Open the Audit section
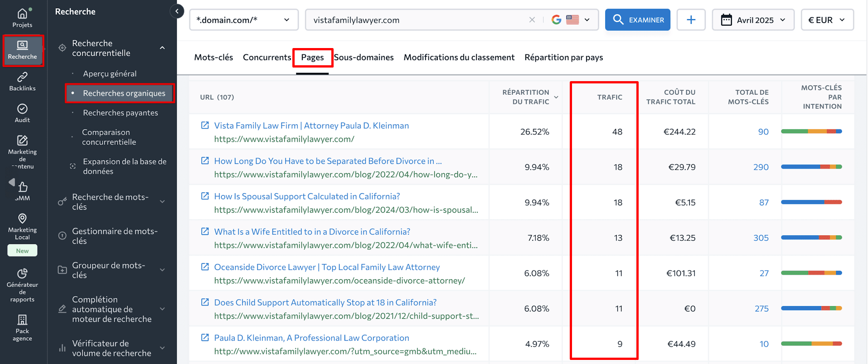This screenshot has width=868, height=364. pyautogui.click(x=22, y=113)
